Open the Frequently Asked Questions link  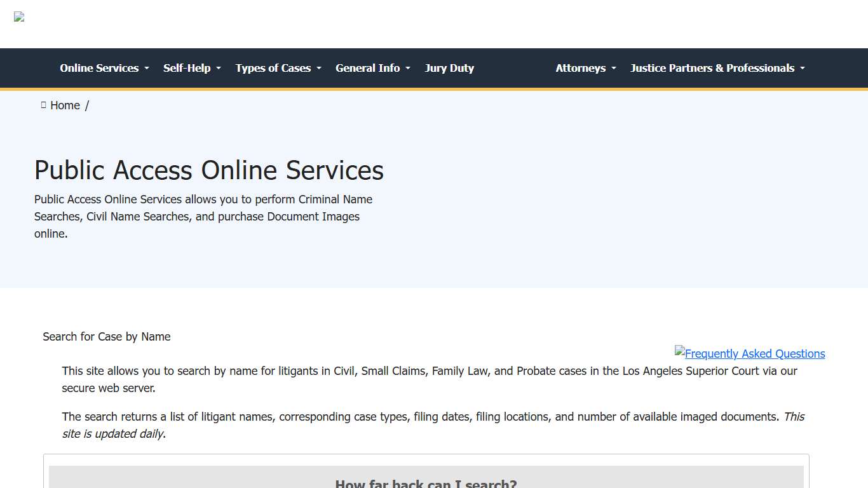(x=755, y=354)
